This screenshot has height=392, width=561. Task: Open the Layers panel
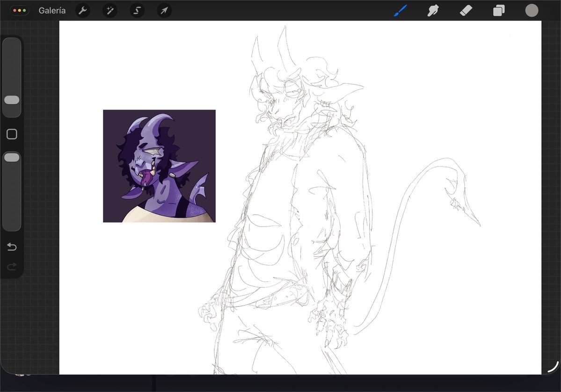tap(499, 10)
